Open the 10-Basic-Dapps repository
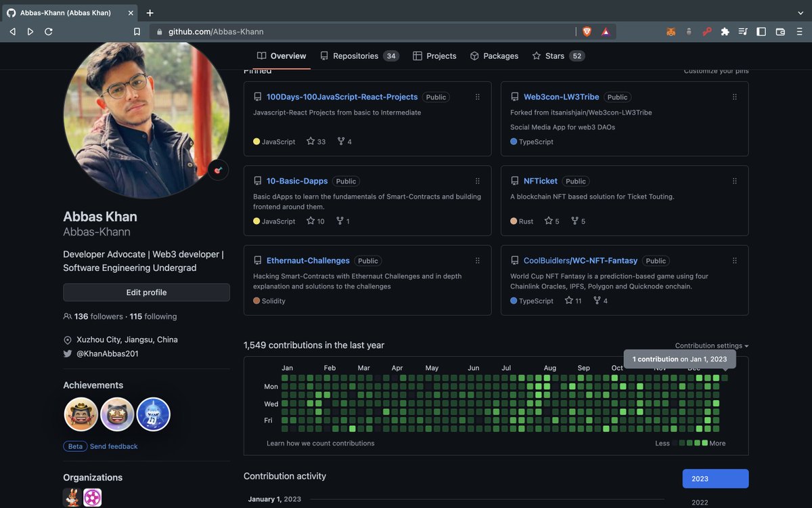 pyautogui.click(x=297, y=181)
